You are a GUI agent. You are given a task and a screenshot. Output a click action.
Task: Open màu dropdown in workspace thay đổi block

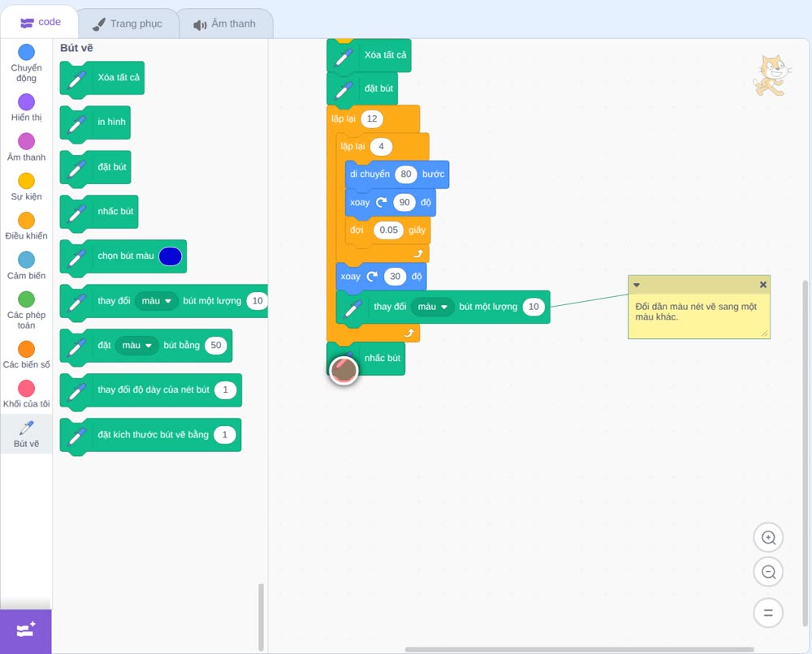(x=433, y=307)
